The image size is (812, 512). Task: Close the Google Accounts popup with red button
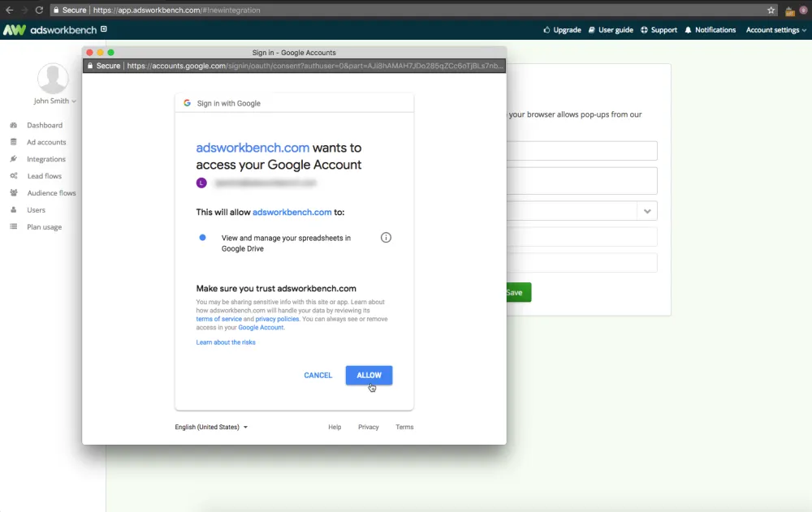click(89, 52)
